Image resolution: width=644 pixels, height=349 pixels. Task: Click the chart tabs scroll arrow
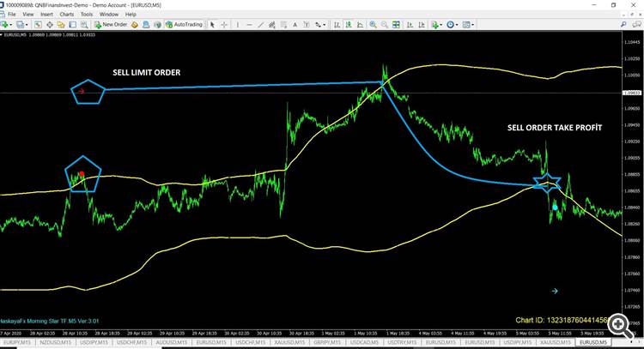coord(631,342)
